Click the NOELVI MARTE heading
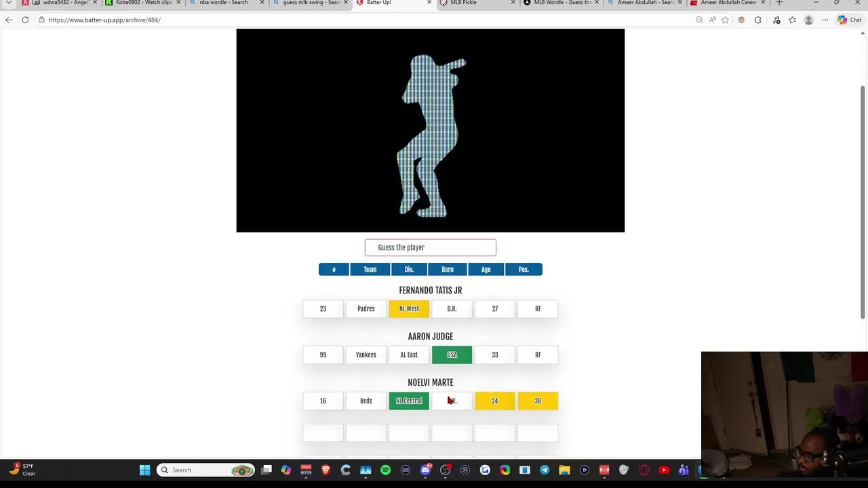Screen dimensions: 868x488 (x=430, y=383)
